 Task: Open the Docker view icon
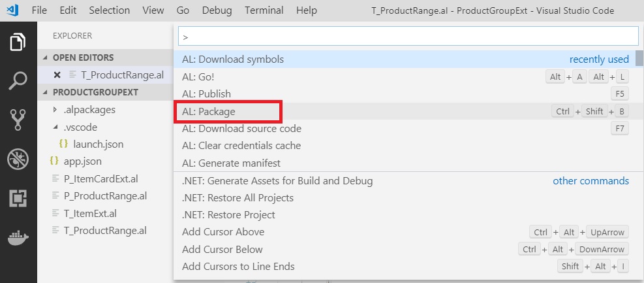(x=18, y=237)
